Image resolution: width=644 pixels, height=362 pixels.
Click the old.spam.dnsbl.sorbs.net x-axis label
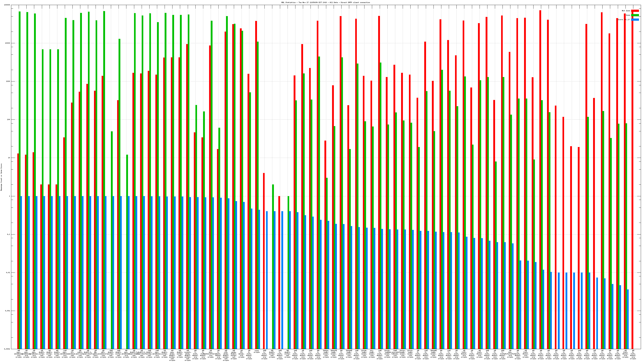tap(226, 356)
